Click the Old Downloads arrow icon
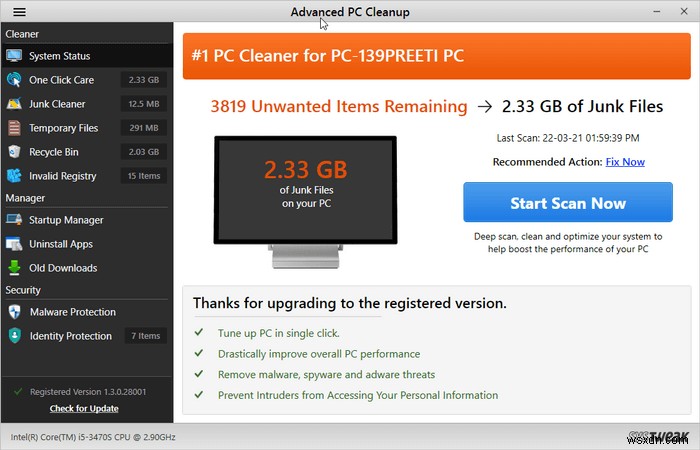 (x=14, y=268)
